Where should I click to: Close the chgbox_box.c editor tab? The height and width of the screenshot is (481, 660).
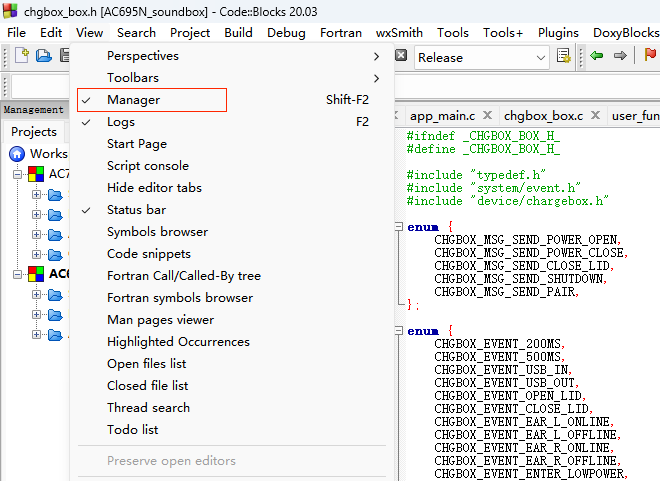(595, 115)
